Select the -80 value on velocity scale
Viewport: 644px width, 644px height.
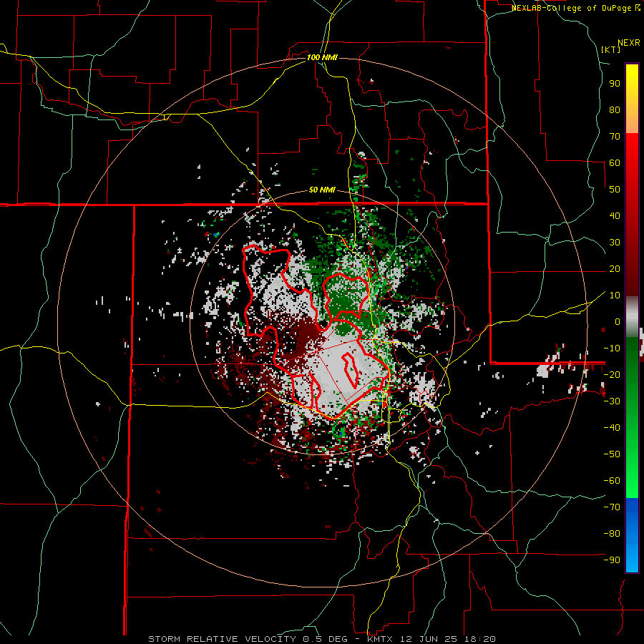(612, 534)
